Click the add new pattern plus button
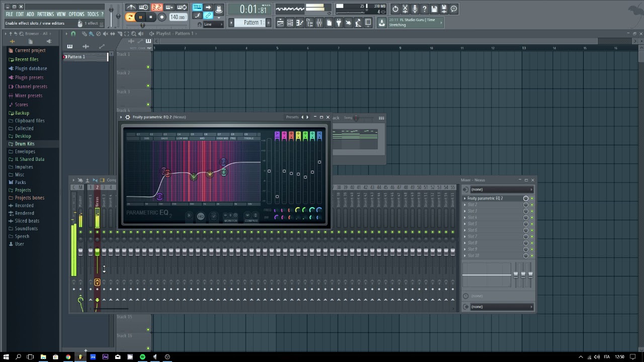Viewport: 644px width, 362px height. [x=268, y=23]
